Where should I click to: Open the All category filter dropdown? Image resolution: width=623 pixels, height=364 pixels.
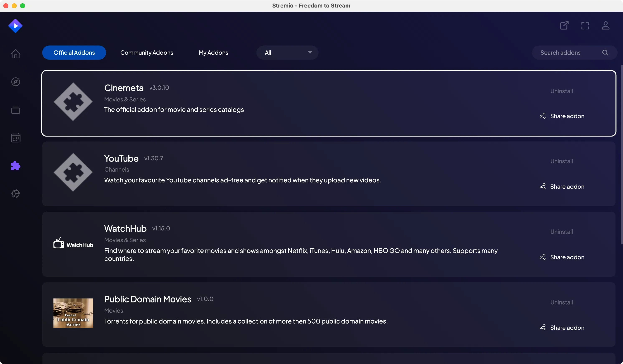(x=287, y=52)
